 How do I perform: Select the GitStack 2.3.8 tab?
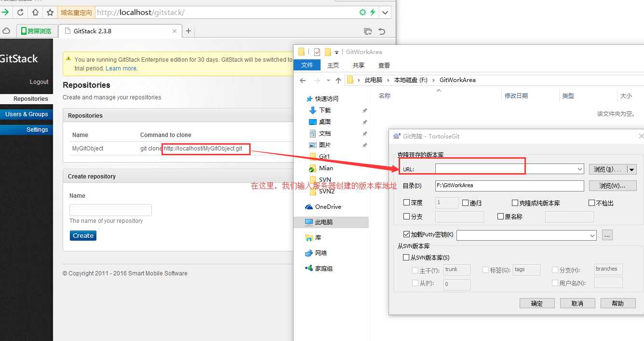pos(120,31)
